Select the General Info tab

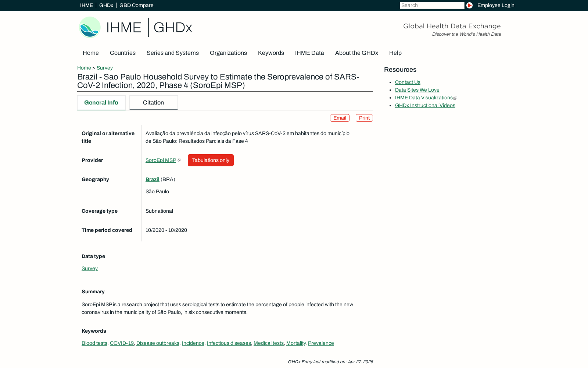pyautogui.click(x=101, y=103)
